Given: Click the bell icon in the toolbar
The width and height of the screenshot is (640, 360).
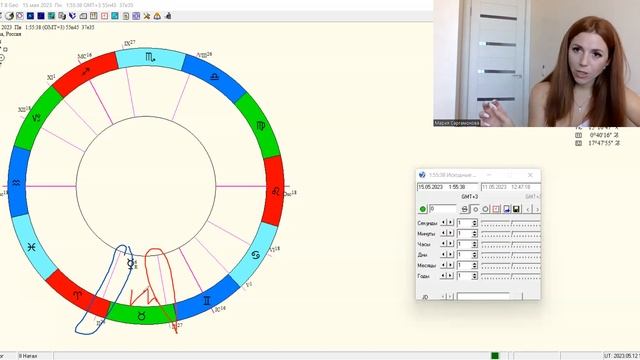Looking at the screenshot, I should (157, 16).
